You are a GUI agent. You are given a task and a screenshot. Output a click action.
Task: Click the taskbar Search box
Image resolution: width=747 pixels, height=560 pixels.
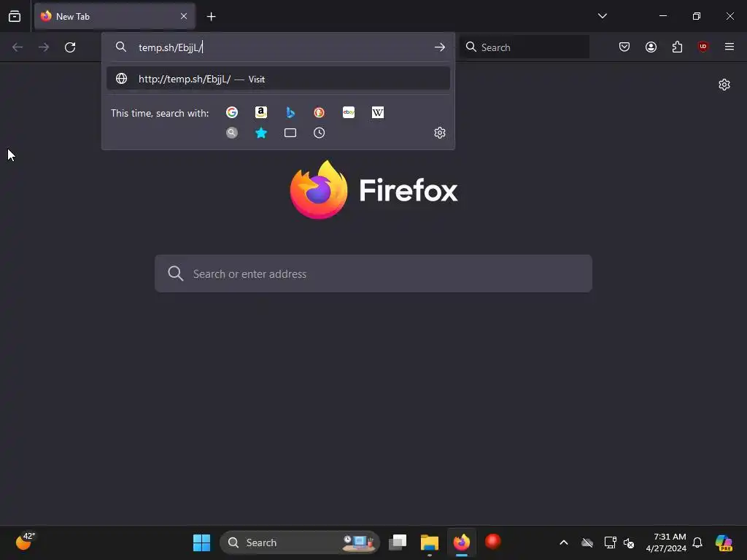coord(300,542)
